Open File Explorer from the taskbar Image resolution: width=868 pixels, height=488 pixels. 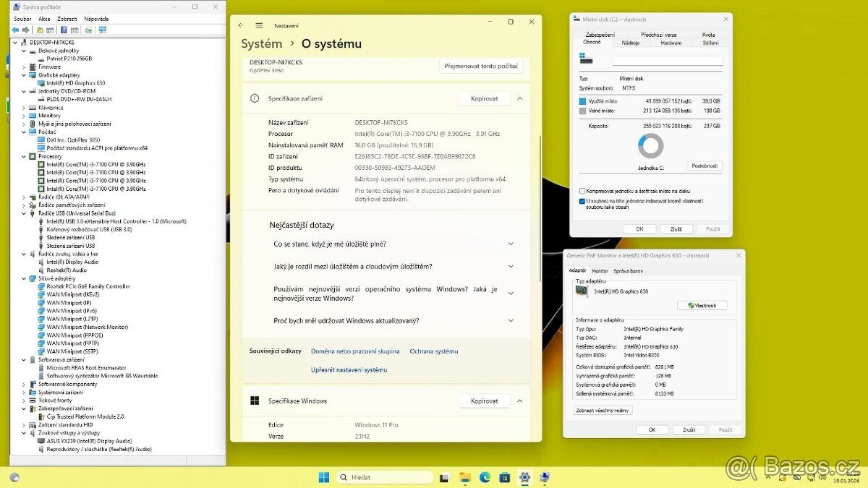pos(466,478)
